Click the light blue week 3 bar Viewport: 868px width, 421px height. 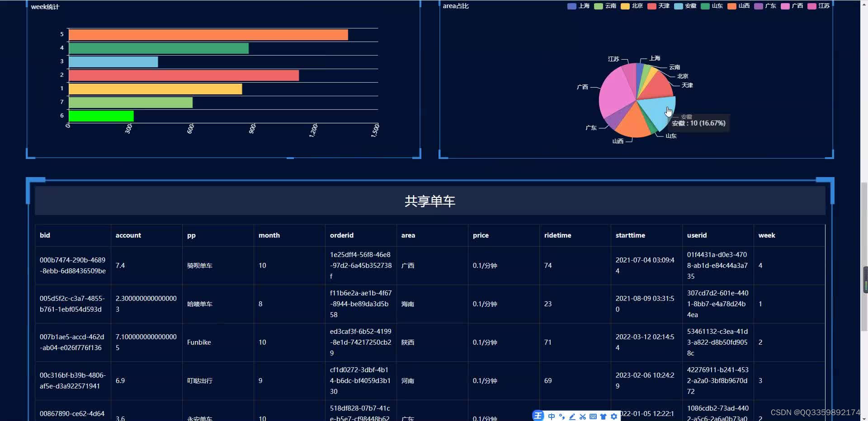tap(113, 62)
